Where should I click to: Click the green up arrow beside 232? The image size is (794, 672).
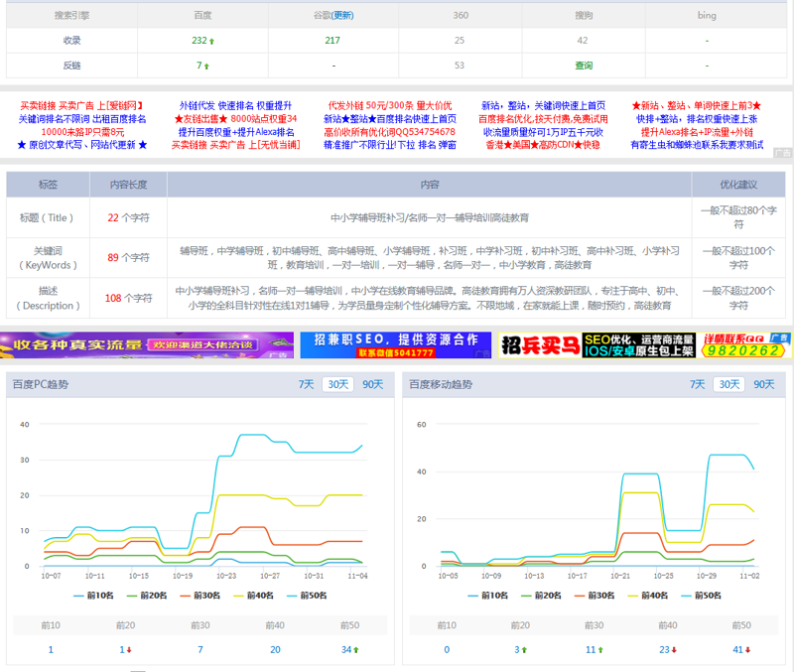(x=211, y=41)
